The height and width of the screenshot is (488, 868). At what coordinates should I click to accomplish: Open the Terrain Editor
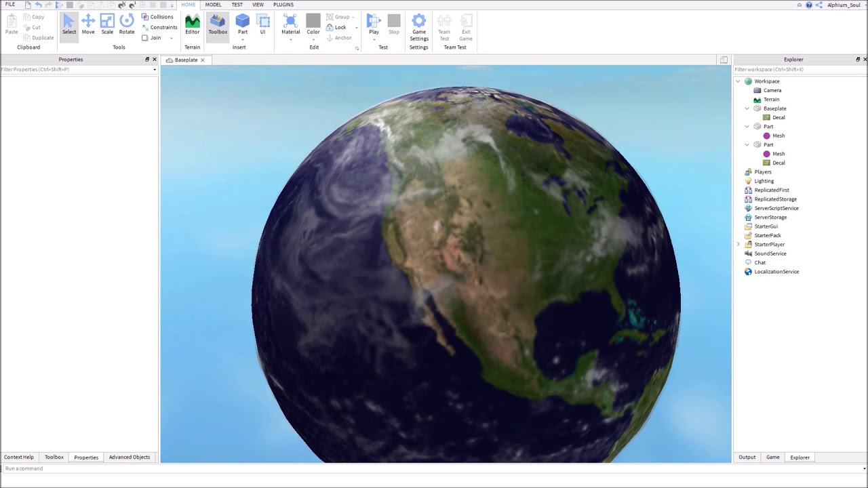coord(193,24)
